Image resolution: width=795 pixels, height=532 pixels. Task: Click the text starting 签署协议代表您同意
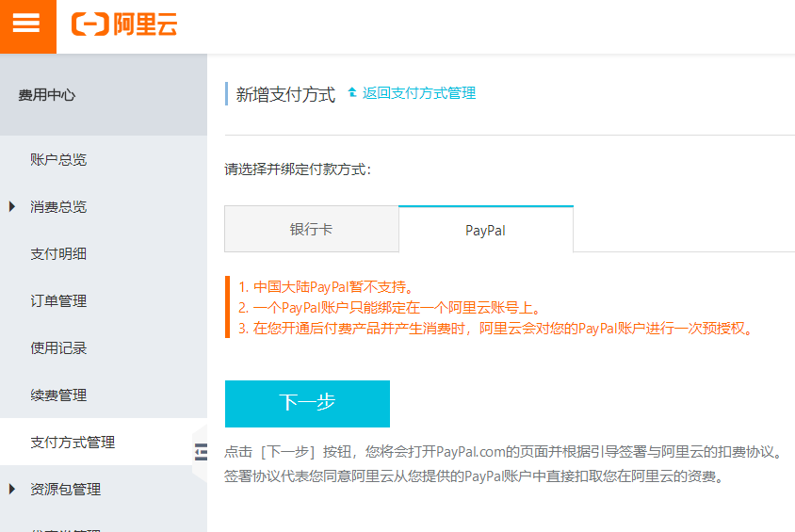[475, 476]
